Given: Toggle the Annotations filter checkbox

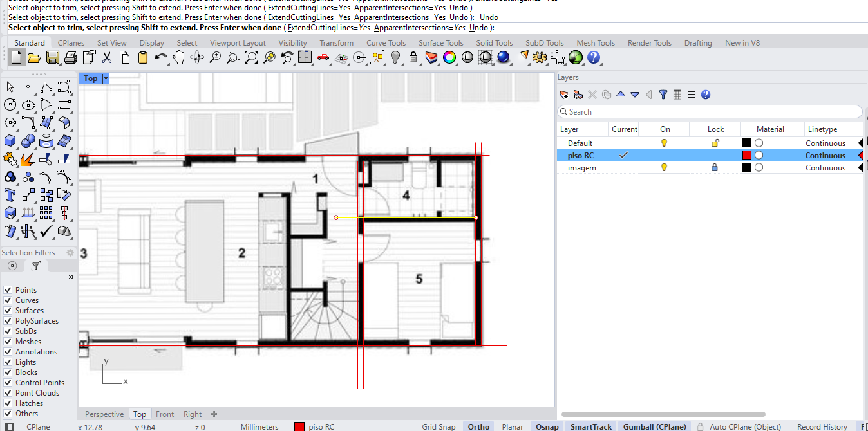Looking at the screenshot, I should click(8, 352).
